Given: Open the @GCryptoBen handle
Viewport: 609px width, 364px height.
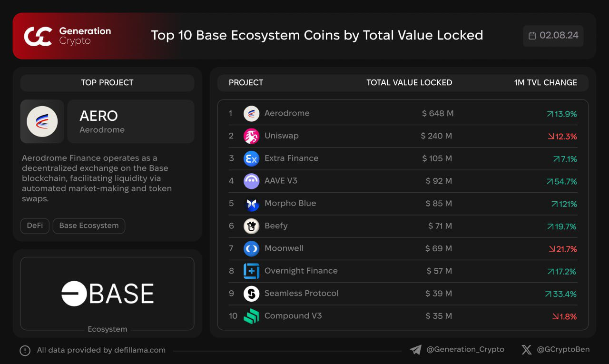Looking at the screenshot, I should [x=563, y=349].
